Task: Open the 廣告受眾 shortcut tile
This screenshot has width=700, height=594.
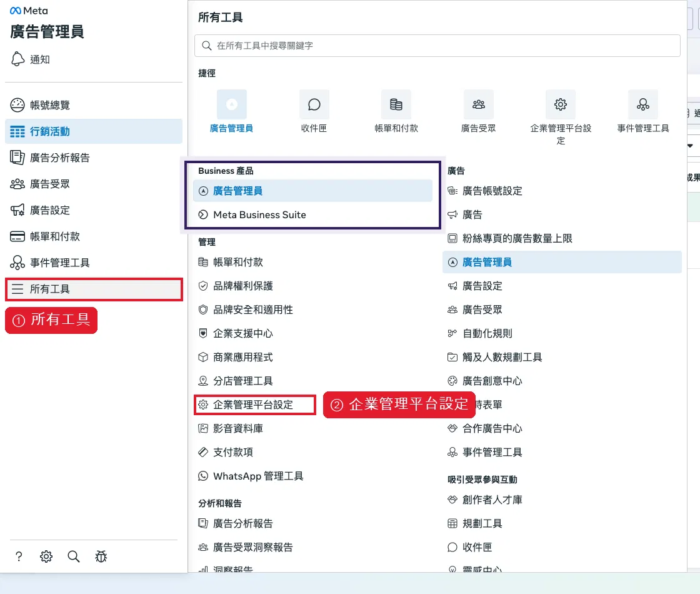Action: [478, 112]
